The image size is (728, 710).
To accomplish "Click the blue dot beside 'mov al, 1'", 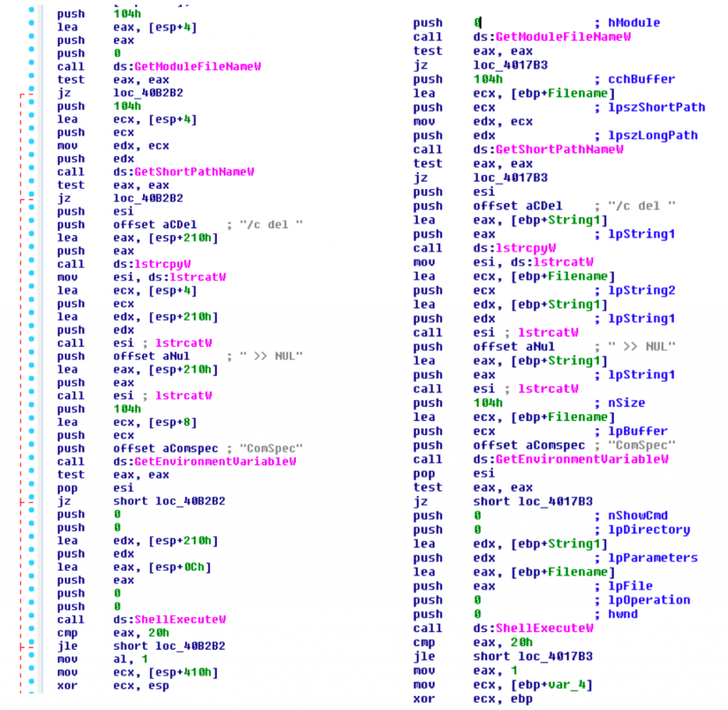I will (x=31, y=659).
